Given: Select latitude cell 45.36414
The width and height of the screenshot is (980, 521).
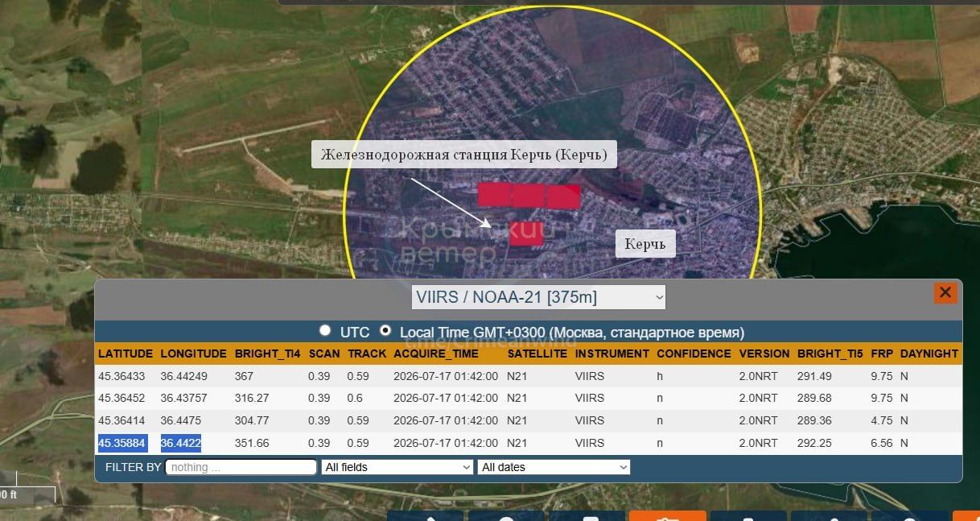Looking at the screenshot, I should (x=121, y=420).
